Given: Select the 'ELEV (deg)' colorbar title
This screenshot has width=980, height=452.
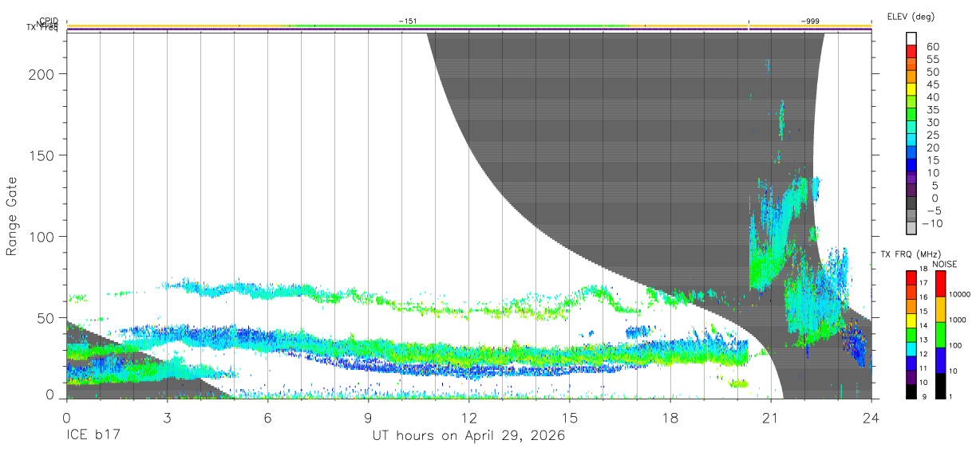Looking at the screenshot, I should pyautogui.click(x=911, y=17).
